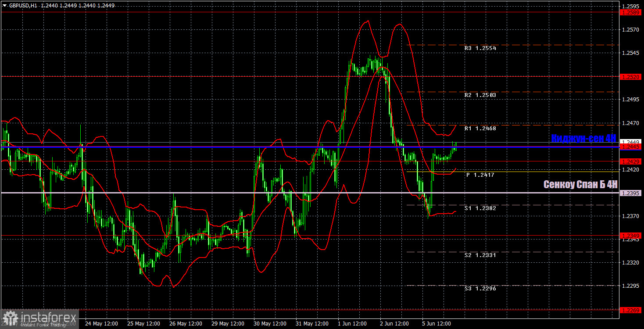Click the 26 May 12:00 time axis label
Screen dimensions: 644x329
pyautogui.click(x=186, y=324)
